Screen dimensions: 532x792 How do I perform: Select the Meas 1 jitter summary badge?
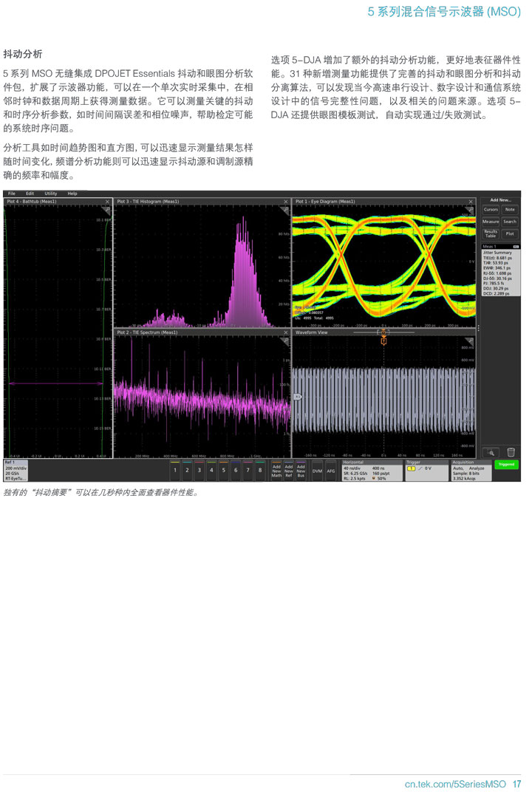coord(500,270)
